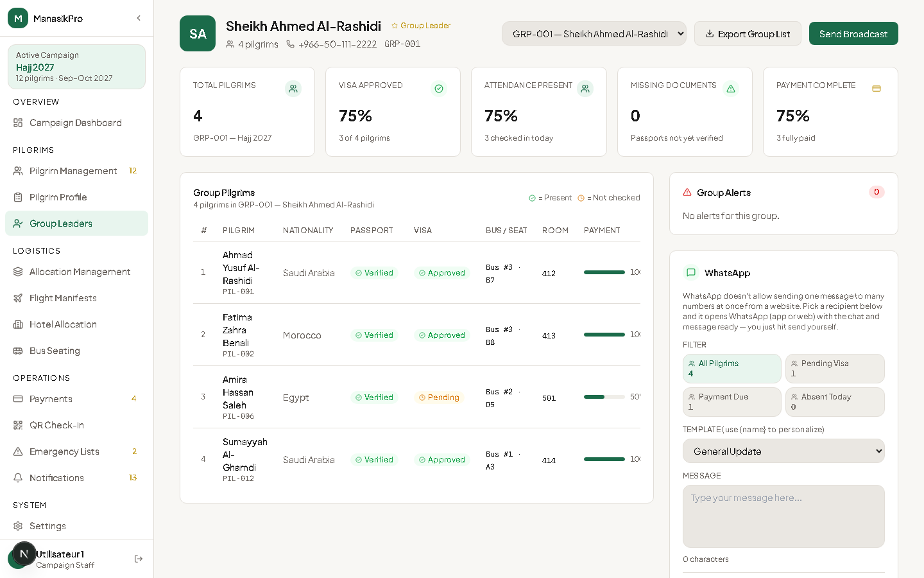Click the Nationality column header
The image size is (924, 578).
click(x=308, y=231)
